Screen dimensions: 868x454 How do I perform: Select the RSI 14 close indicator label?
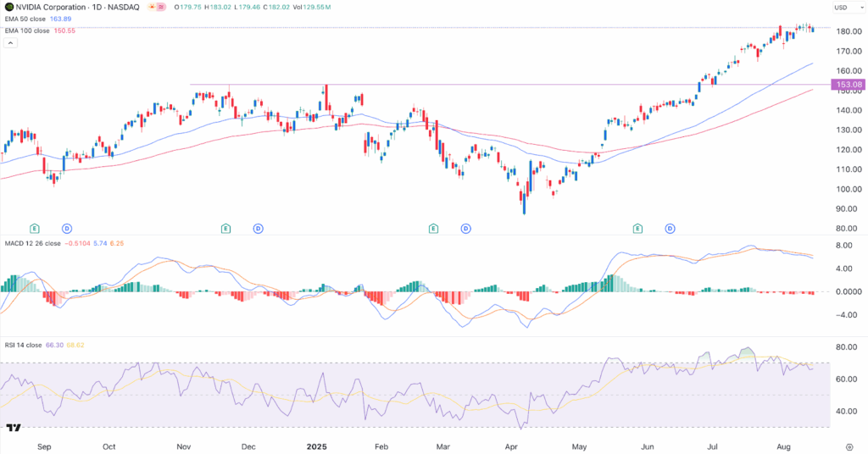pos(23,345)
